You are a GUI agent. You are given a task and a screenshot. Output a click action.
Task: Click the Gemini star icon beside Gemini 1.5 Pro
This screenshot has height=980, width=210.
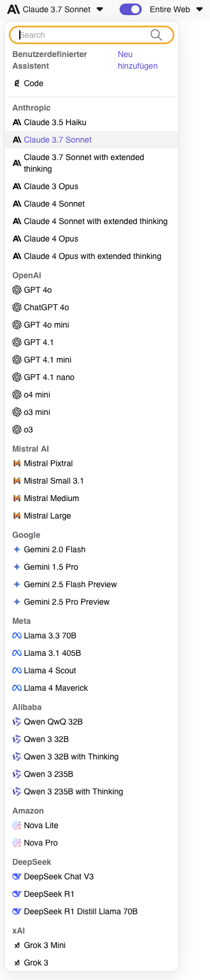[17, 567]
